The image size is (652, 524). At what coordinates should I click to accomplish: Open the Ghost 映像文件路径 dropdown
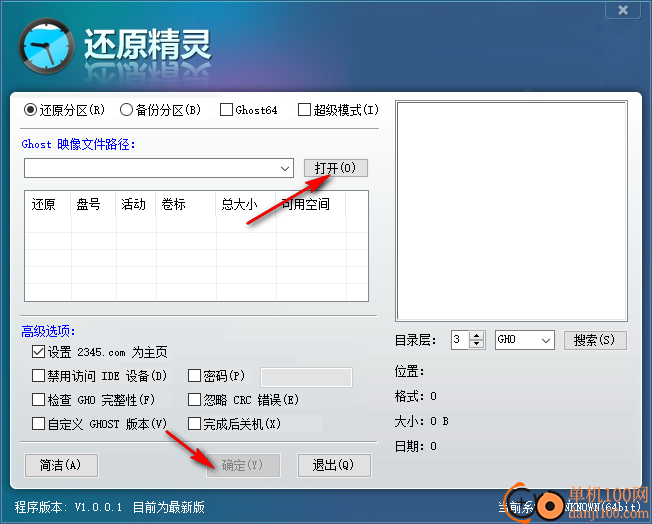(x=284, y=168)
